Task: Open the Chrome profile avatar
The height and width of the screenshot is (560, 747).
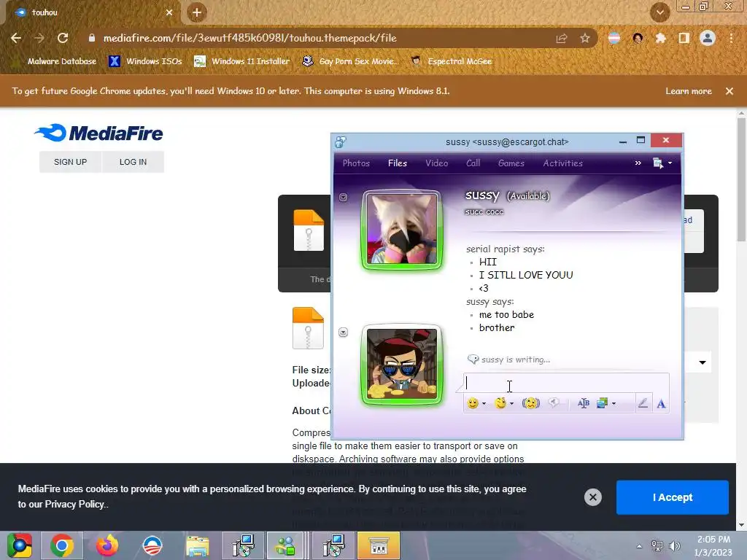Action: pos(708,38)
